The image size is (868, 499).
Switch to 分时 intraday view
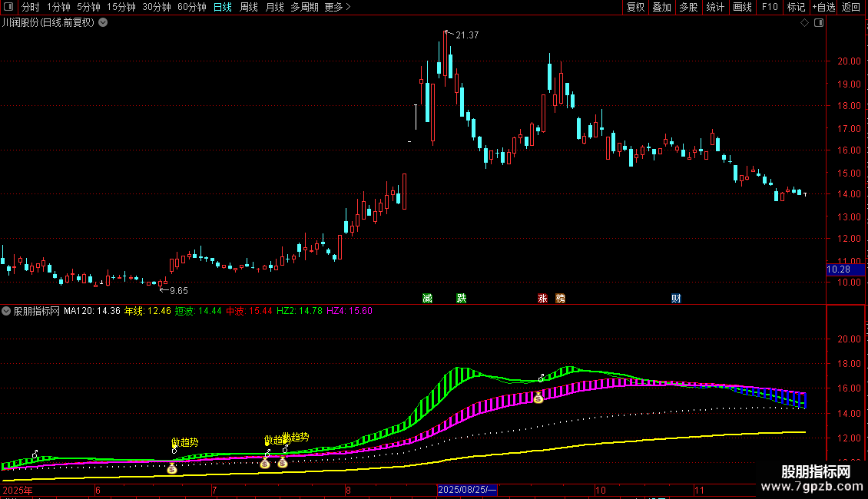point(31,7)
